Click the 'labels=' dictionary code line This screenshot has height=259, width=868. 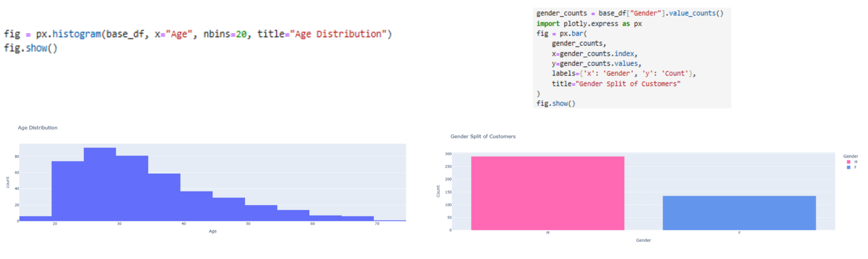click(x=624, y=74)
